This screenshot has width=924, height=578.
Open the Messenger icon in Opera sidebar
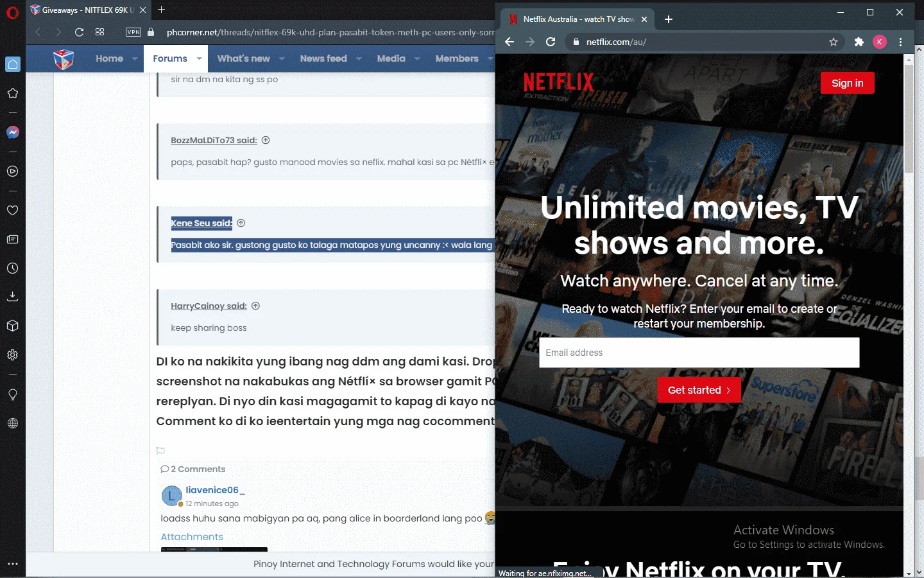click(13, 132)
